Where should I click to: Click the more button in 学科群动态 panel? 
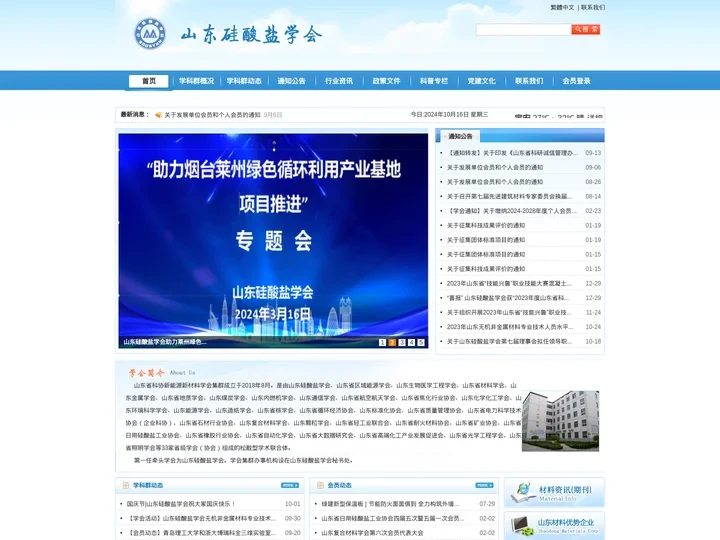(290, 485)
